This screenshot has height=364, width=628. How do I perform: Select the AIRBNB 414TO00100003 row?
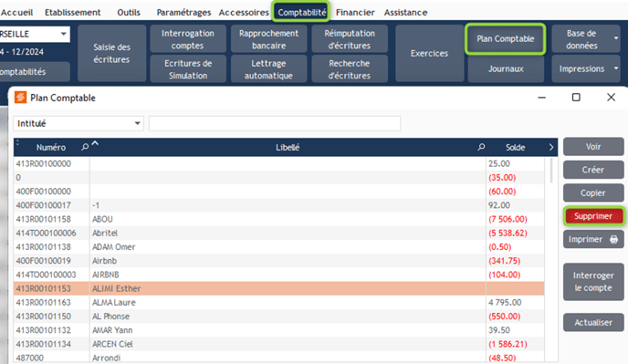[x=278, y=275]
